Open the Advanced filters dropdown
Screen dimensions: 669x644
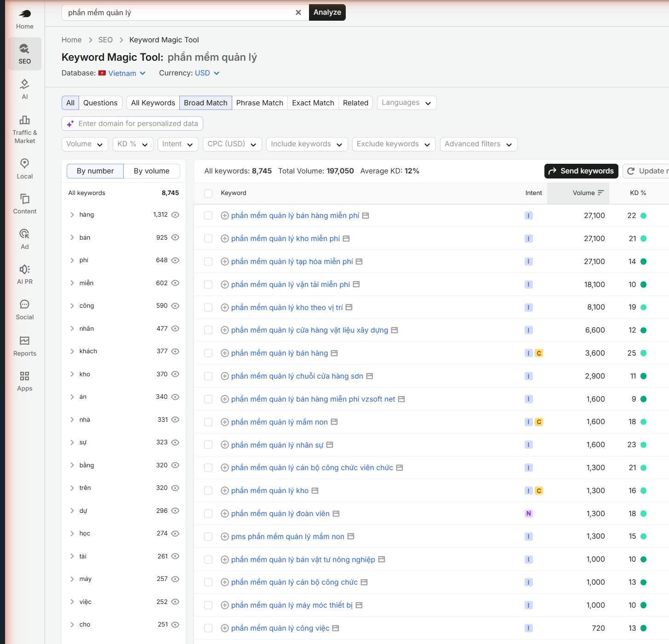pyautogui.click(x=479, y=144)
